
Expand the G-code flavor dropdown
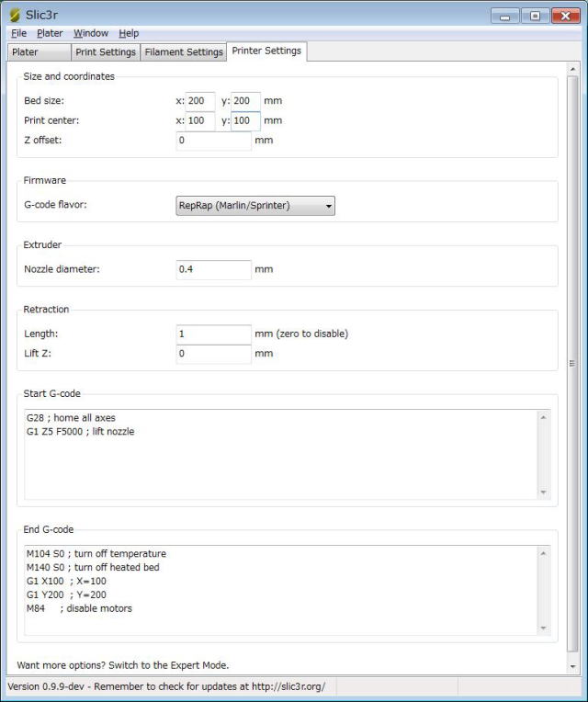click(x=255, y=206)
